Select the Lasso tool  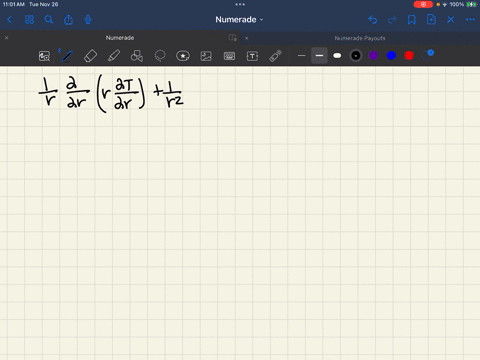click(160, 56)
